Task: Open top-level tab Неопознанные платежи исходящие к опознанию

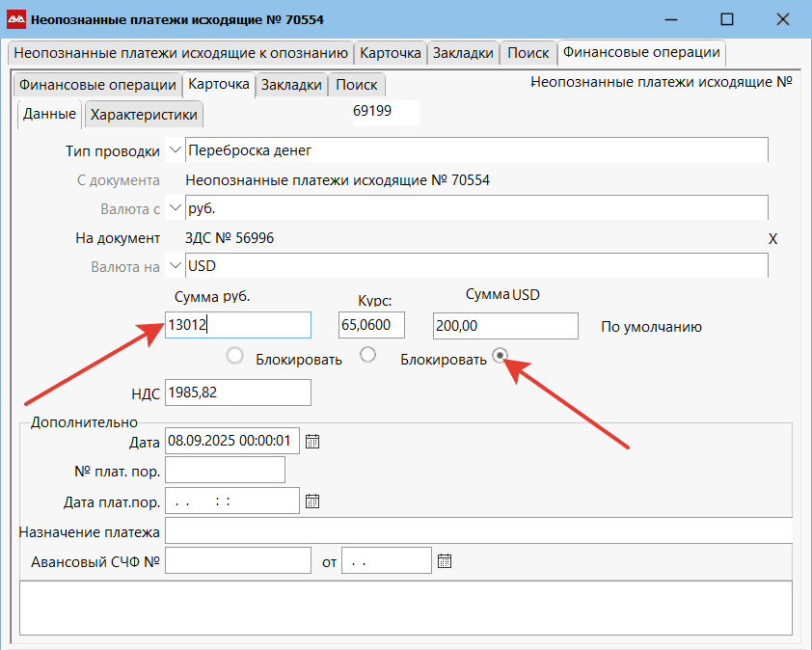Action: pos(180,53)
